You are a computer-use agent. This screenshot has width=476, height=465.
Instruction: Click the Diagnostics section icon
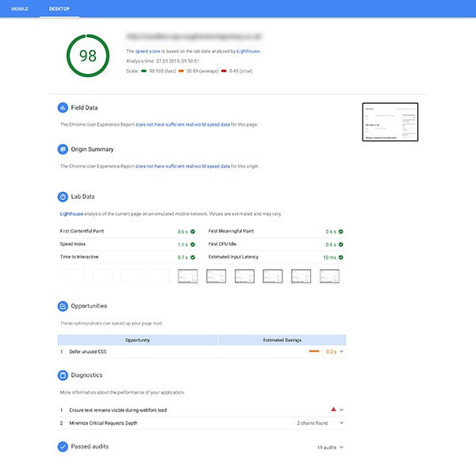[63, 375]
